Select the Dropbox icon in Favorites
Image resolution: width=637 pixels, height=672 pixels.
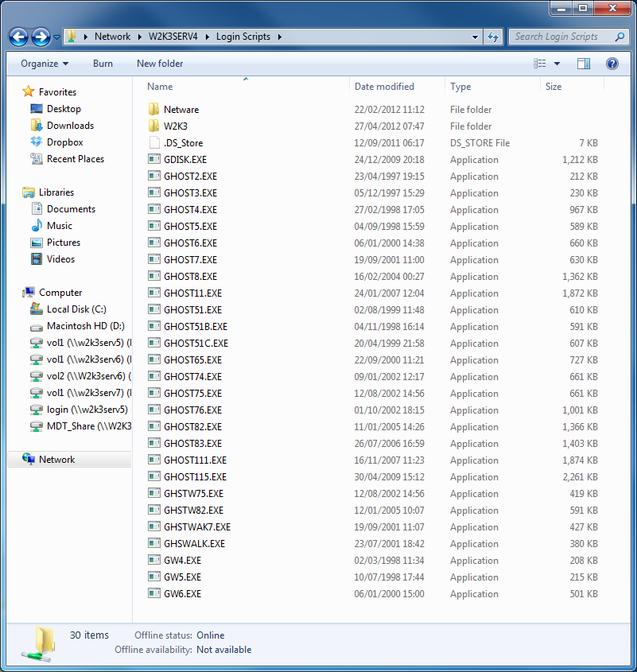[37, 142]
